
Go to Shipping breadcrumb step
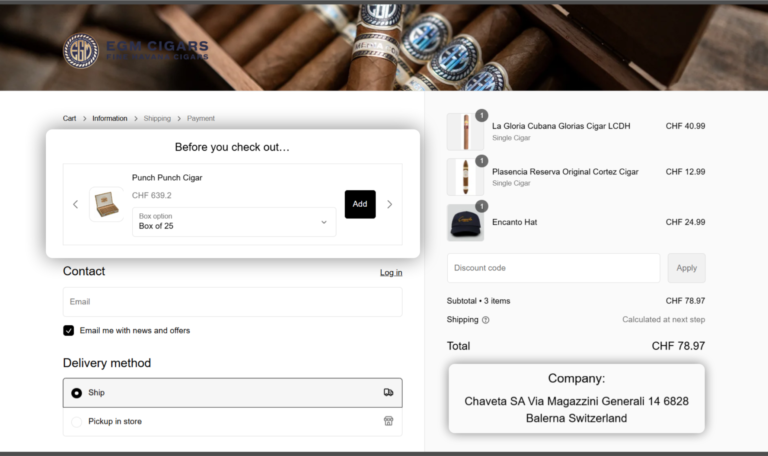pyautogui.click(x=157, y=119)
